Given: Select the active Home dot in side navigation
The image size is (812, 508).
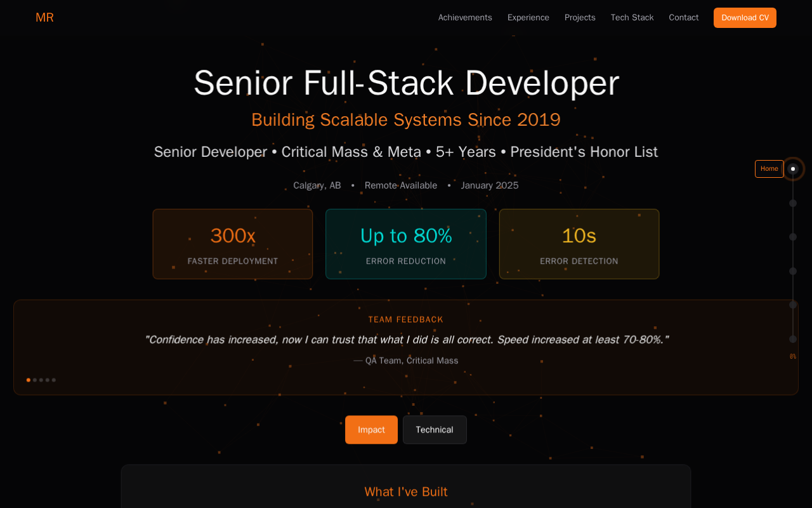Looking at the screenshot, I should pyautogui.click(x=793, y=169).
